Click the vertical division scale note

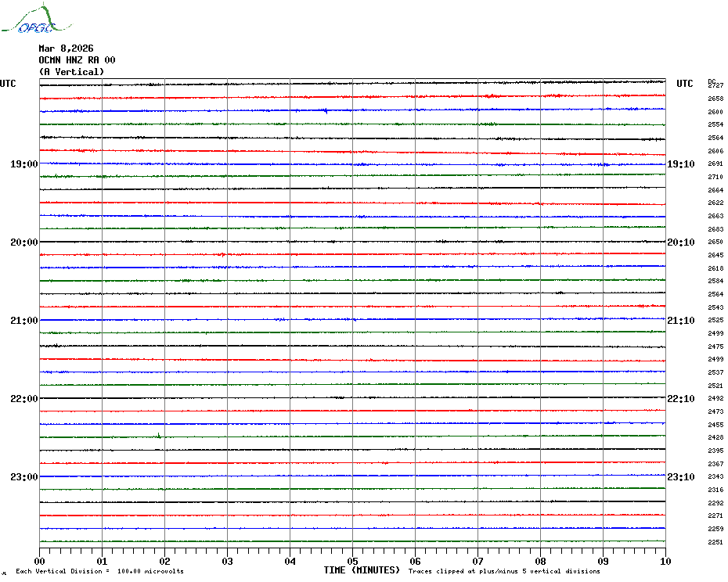(x=100, y=571)
